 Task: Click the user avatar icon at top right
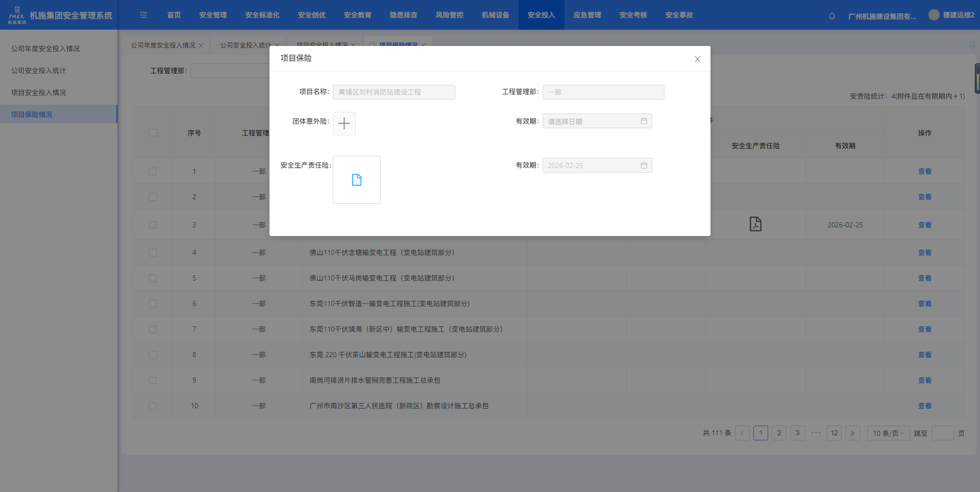(934, 15)
